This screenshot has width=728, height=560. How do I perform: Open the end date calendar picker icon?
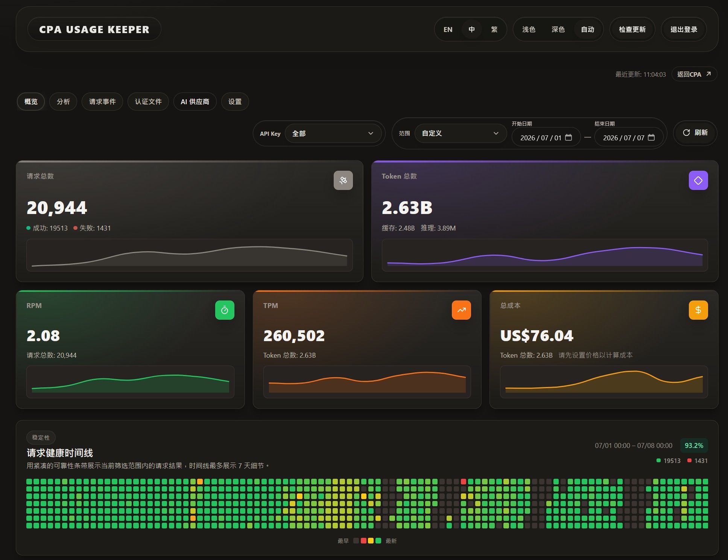pos(651,138)
